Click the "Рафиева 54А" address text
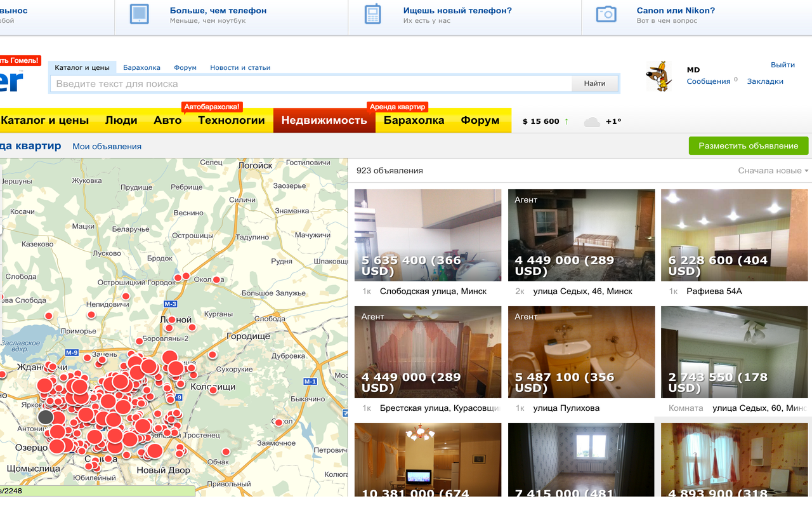Screen dimensions: 812x508 click(714, 291)
